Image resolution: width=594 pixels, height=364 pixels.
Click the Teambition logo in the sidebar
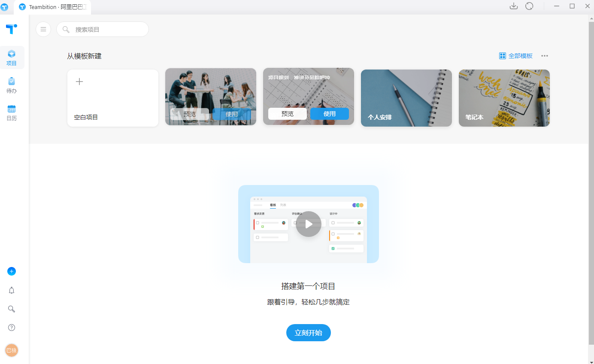point(12,29)
